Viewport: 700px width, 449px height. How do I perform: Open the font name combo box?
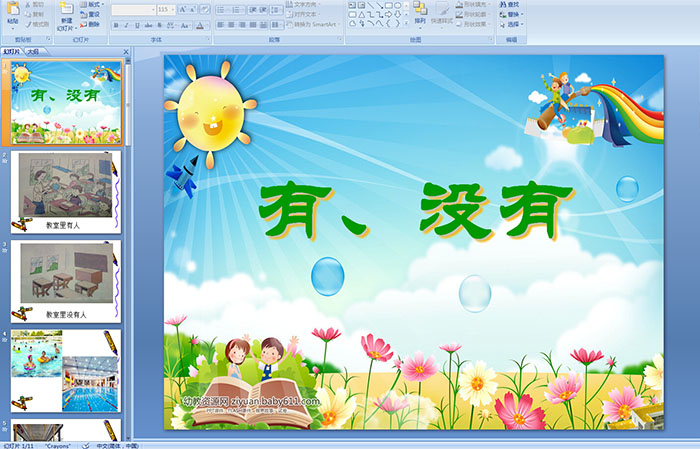(133, 9)
